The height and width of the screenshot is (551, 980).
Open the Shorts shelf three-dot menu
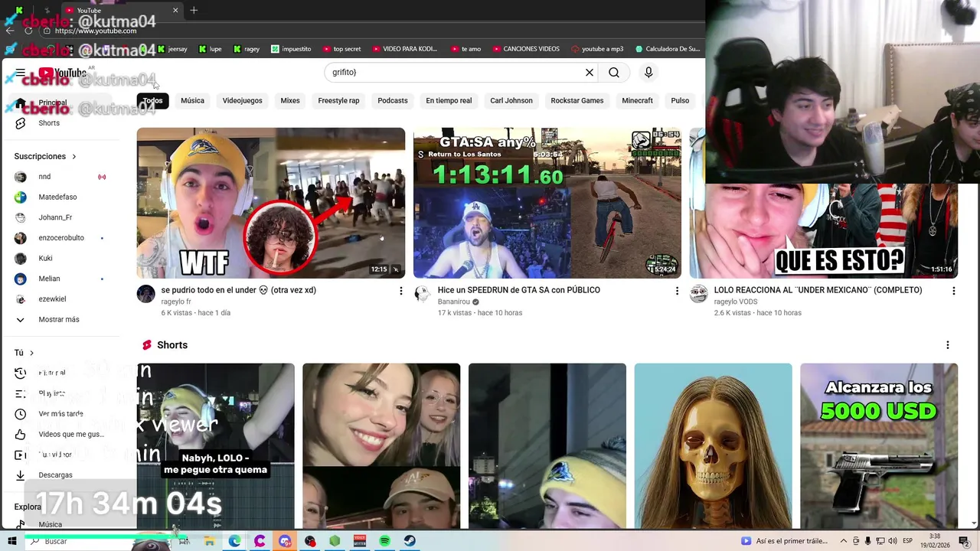coord(947,345)
